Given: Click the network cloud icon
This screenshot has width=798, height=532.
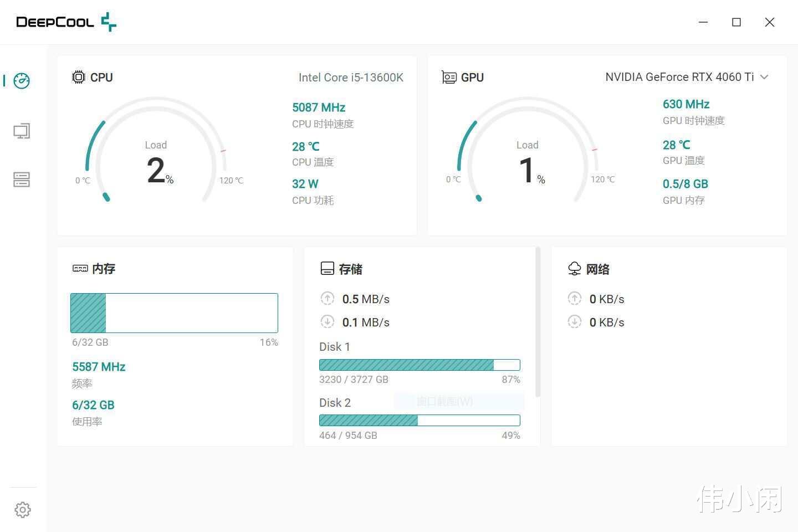Looking at the screenshot, I should pyautogui.click(x=575, y=269).
